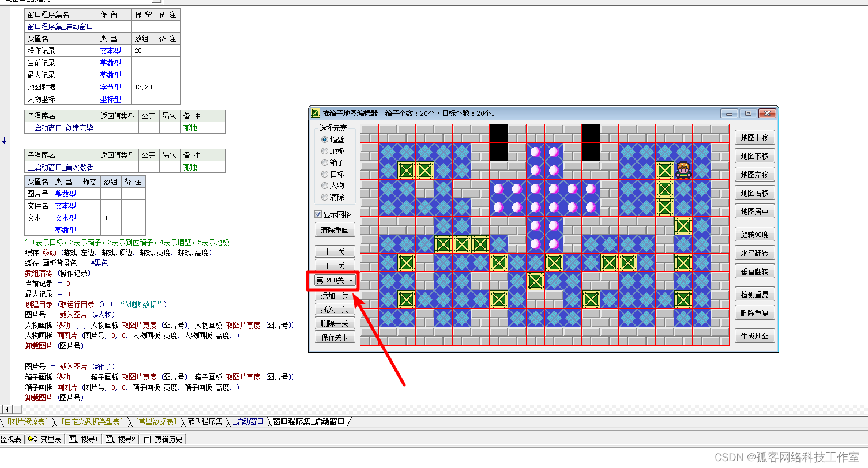The image size is (868, 468).
Task: Click the horizontal scrollbar left arrow
Action: pos(6,409)
